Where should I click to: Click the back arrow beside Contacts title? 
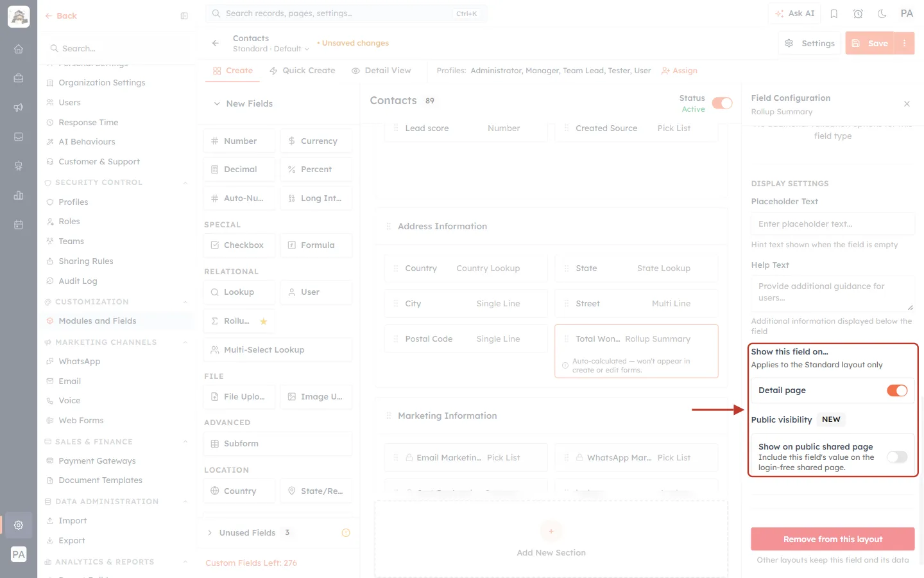pos(216,43)
